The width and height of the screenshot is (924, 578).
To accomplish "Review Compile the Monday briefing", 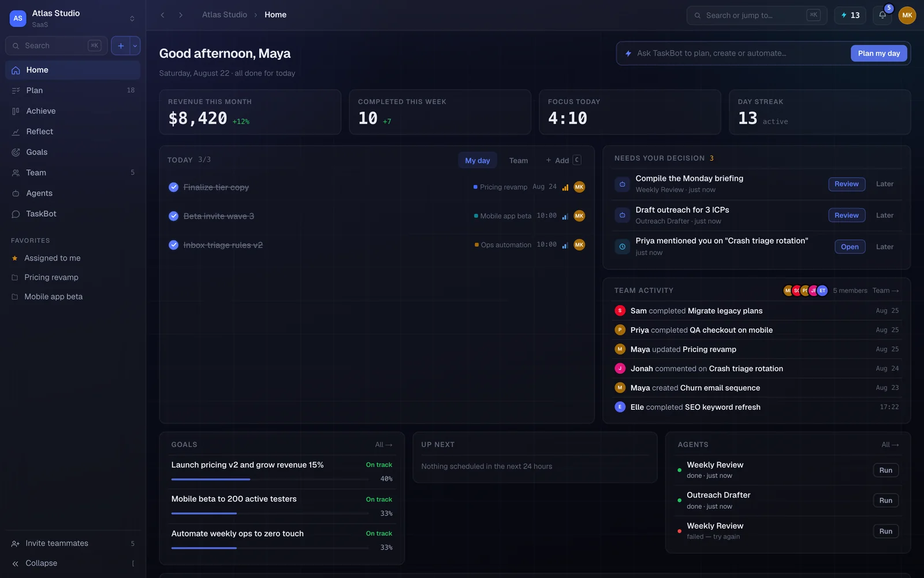I will tap(847, 184).
